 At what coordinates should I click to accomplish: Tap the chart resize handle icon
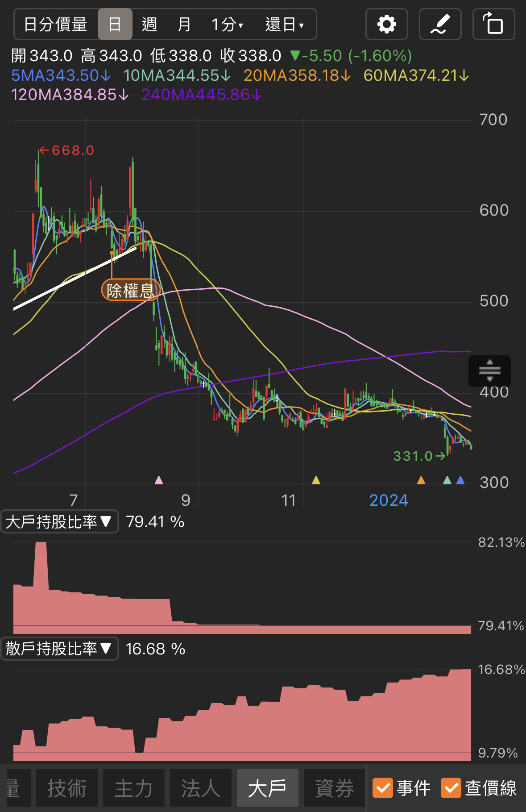coord(489,371)
